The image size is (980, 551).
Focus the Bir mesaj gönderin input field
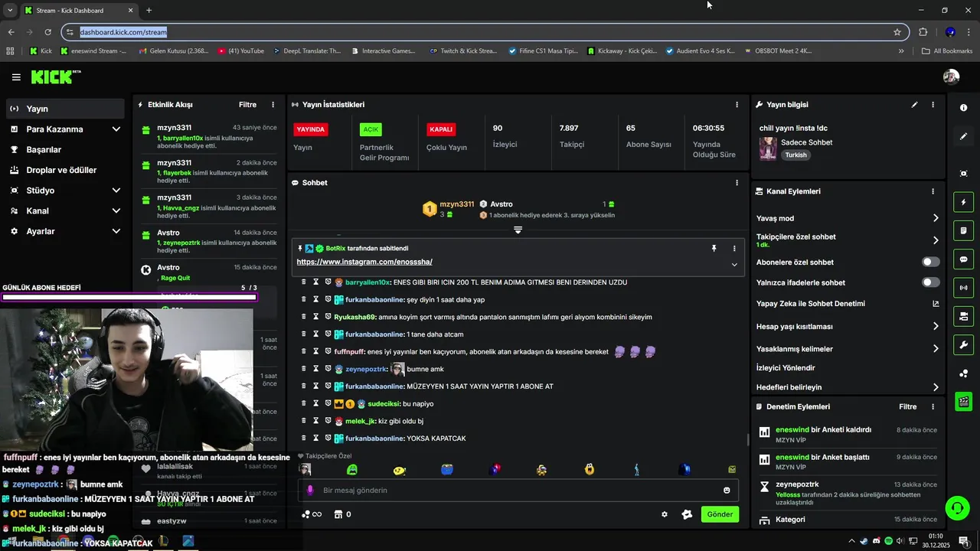[518, 491]
